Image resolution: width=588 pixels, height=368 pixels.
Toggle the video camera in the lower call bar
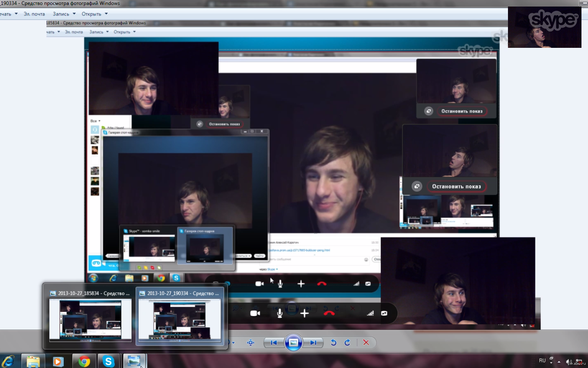click(x=255, y=313)
